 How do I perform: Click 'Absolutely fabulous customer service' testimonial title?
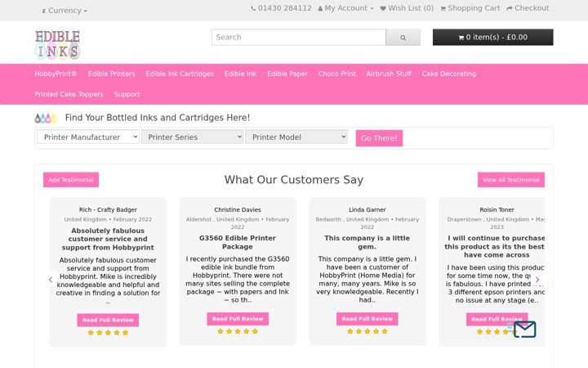coord(108,239)
